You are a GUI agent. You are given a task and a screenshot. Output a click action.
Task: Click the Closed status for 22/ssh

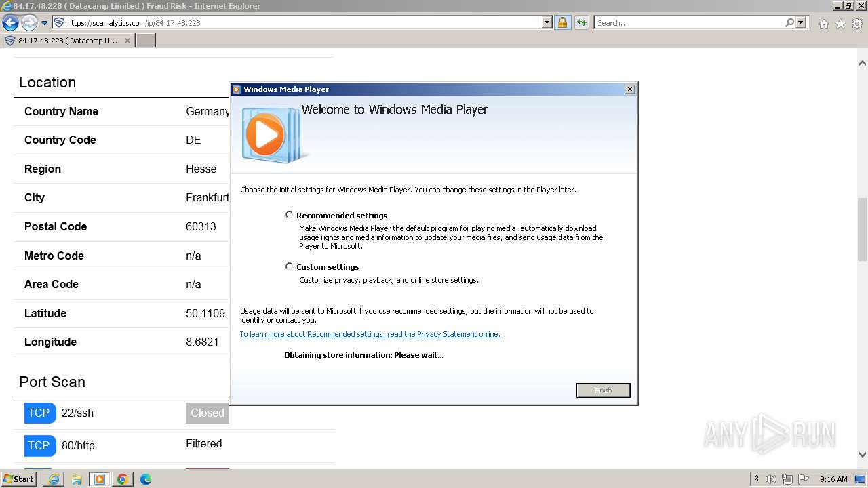point(208,413)
